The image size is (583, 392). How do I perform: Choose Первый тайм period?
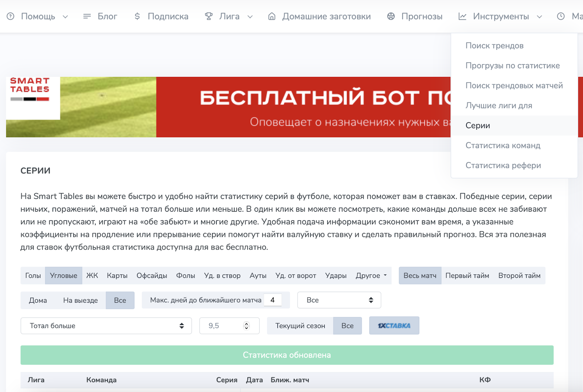tap(467, 276)
